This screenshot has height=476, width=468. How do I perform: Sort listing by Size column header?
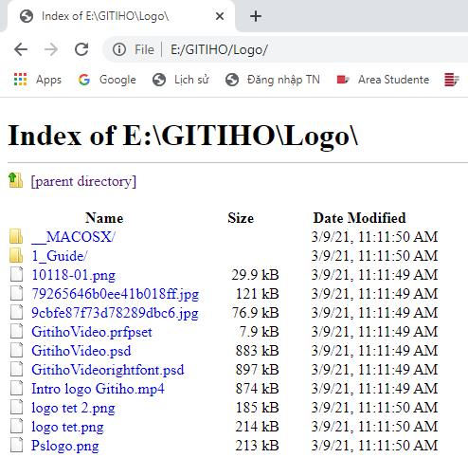point(241,218)
